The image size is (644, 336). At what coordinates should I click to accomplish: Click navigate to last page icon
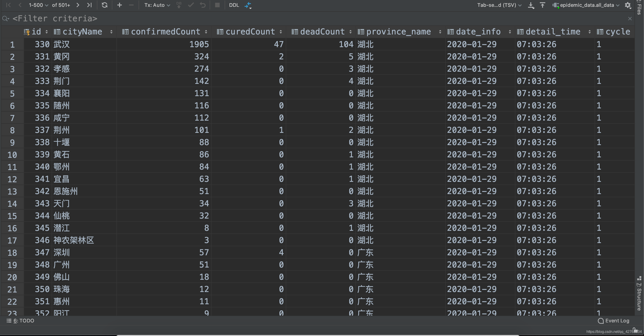click(89, 5)
